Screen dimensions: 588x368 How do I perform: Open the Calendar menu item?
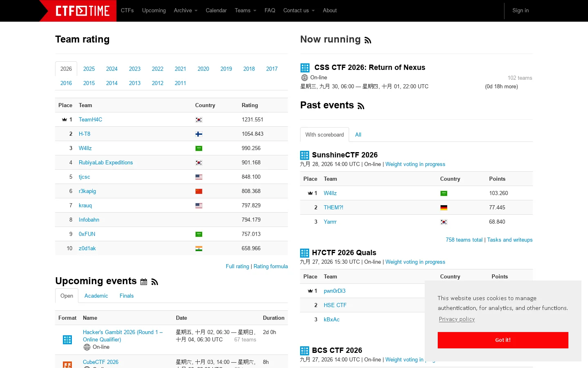pyautogui.click(x=216, y=11)
